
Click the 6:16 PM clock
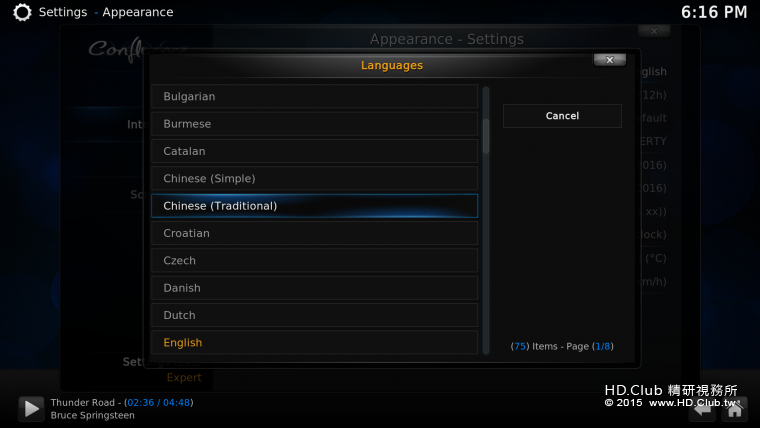pyautogui.click(x=714, y=12)
